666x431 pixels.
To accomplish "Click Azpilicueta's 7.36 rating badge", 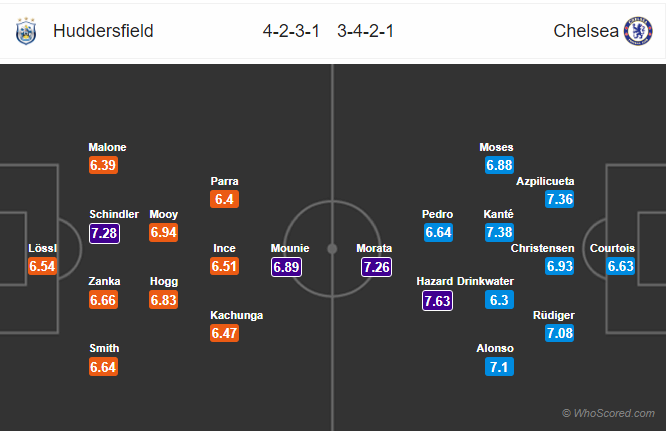I will pyautogui.click(x=559, y=199).
